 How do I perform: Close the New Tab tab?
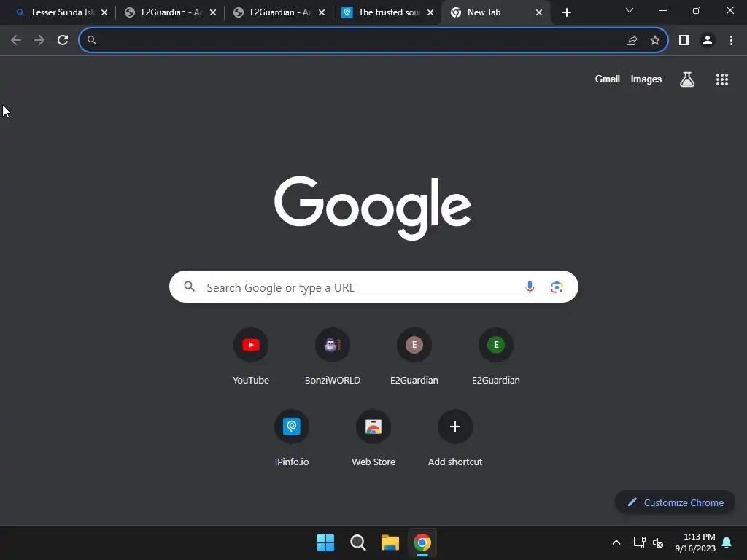coord(539,12)
